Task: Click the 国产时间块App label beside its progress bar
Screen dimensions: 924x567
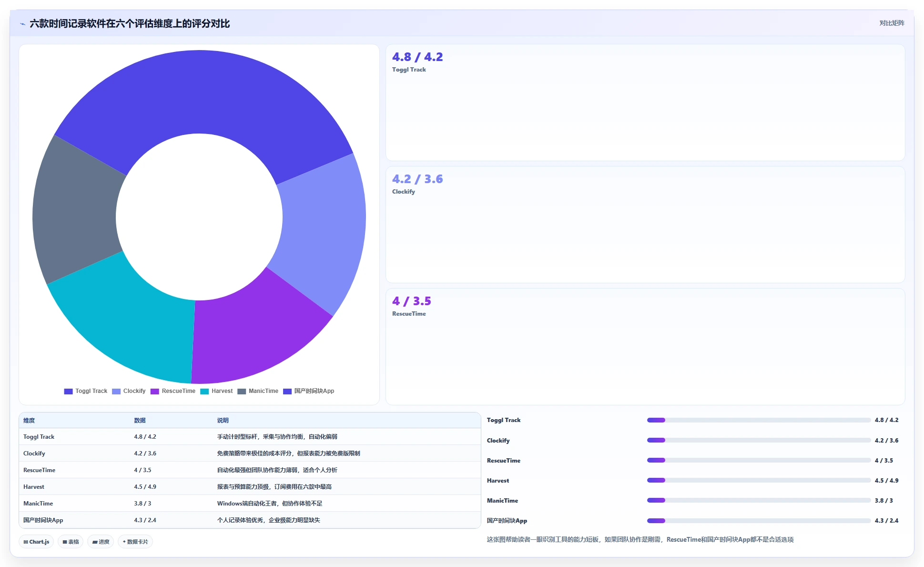Action: point(507,521)
